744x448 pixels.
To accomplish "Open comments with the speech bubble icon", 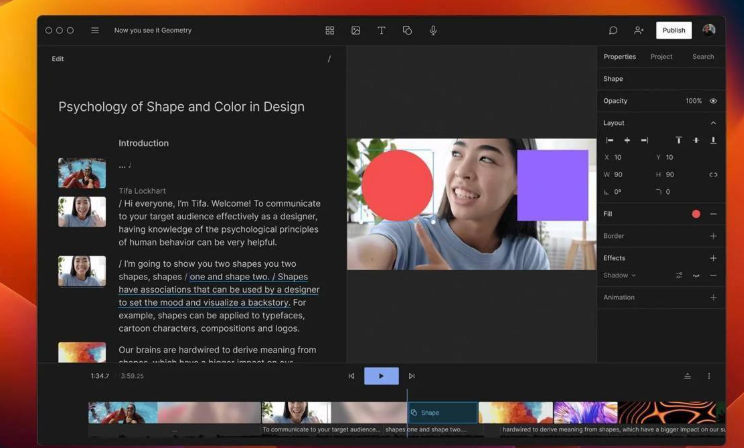I will point(613,30).
